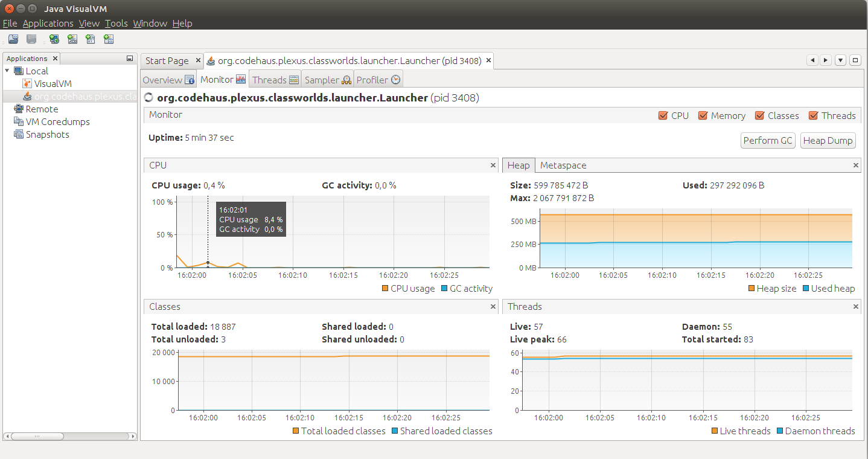Click the Perform GC button
Image resolution: width=868 pixels, height=459 pixels.
pyautogui.click(x=768, y=141)
